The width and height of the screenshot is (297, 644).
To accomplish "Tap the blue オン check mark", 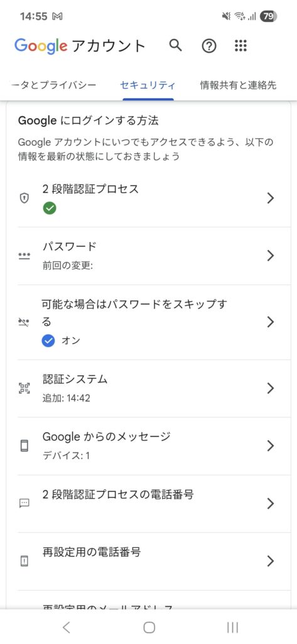I will click(48, 340).
